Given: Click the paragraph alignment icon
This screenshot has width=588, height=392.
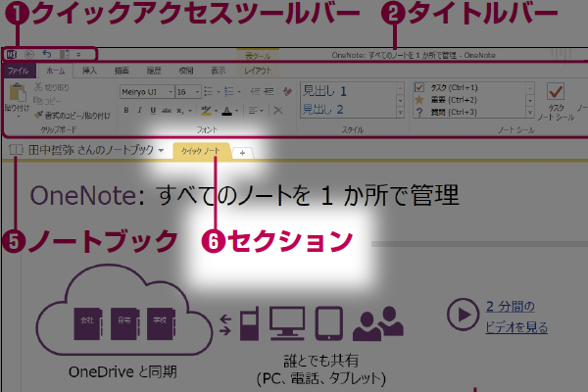Looking at the screenshot, I should pyautogui.click(x=253, y=111).
